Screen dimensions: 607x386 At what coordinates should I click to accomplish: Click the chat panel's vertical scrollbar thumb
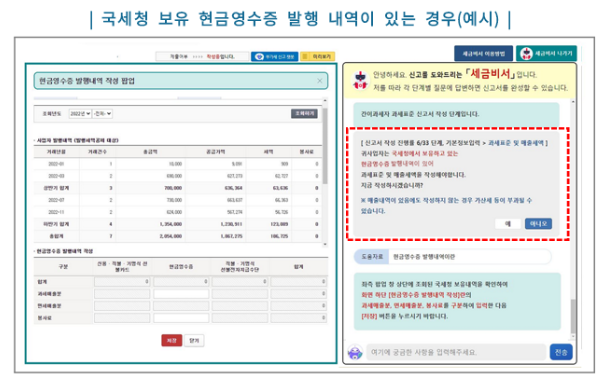click(x=573, y=316)
